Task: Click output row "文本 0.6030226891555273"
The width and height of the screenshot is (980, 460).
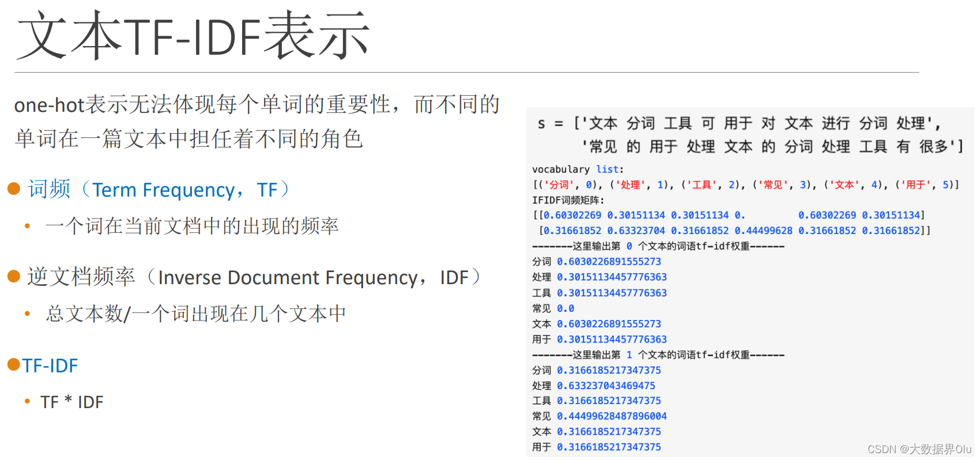Action: click(x=597, y=324)
